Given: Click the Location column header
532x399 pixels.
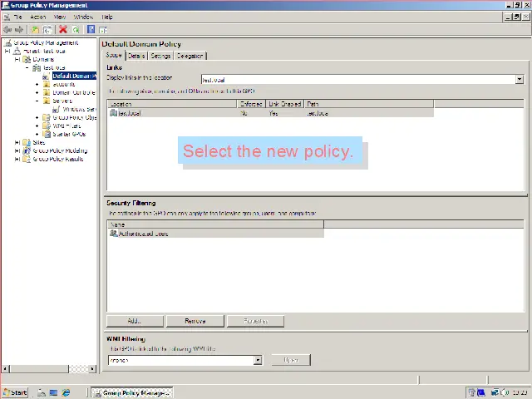Looking at the screenshot, I should 172,104.
